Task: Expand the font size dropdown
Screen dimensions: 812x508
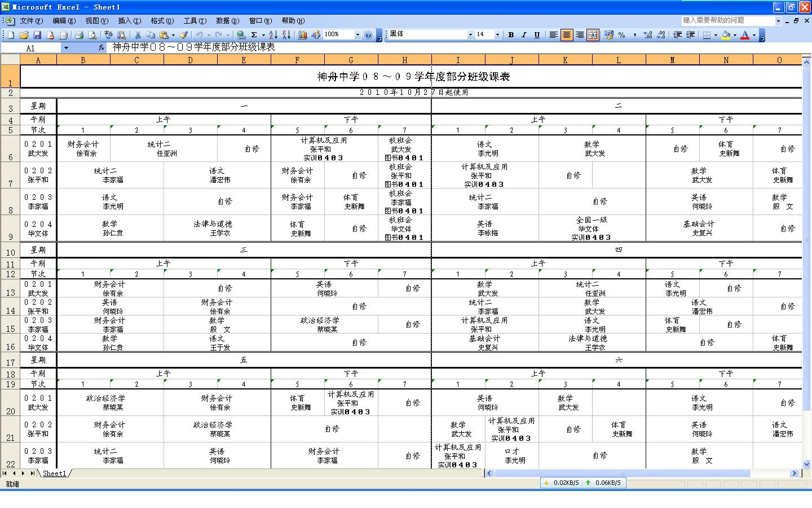Action: coord(497,35)
